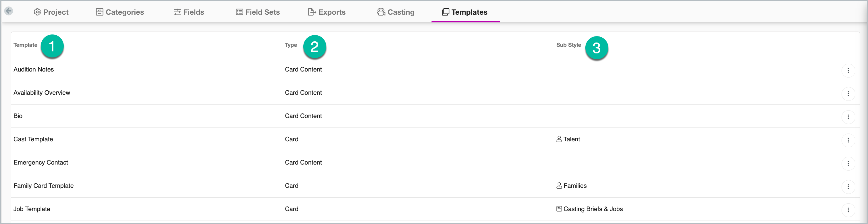
Task: Click Casting Briefs & Jobs sub style
Action: tap(589, 209)
